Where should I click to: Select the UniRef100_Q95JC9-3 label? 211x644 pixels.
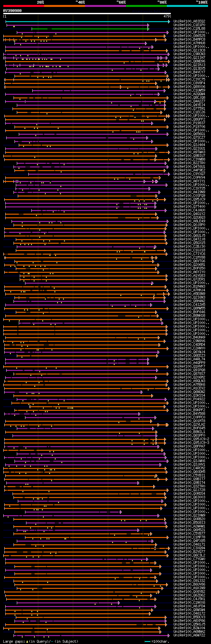(x=191, y=443)
